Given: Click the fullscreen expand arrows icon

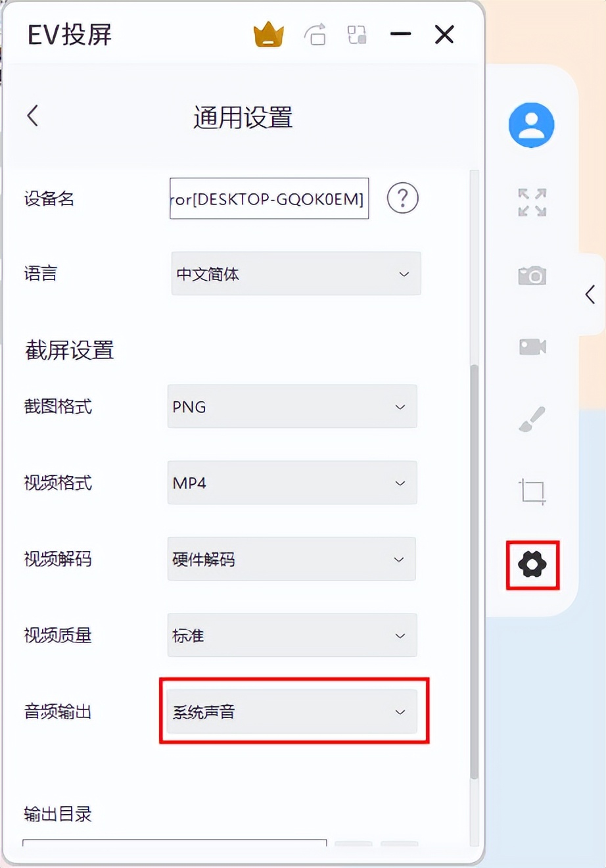Looking at the screenshot, I should 532,203.
